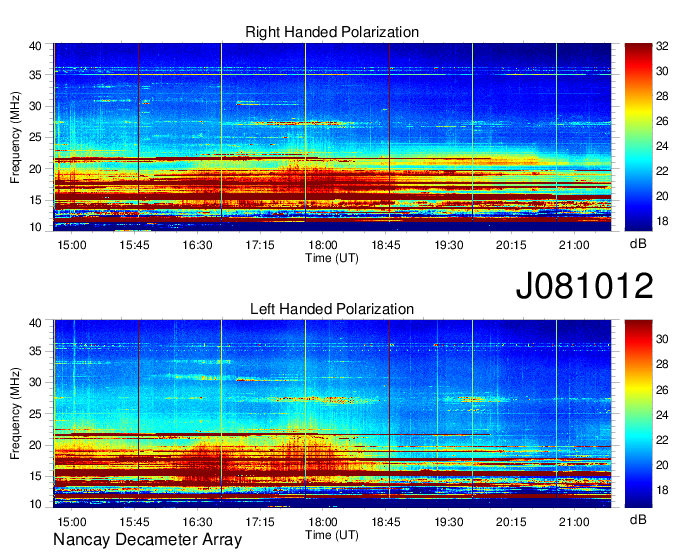Click the left-handed polarization spectrogram image
The height and width of the screenshot is (552, 680).
332,414
